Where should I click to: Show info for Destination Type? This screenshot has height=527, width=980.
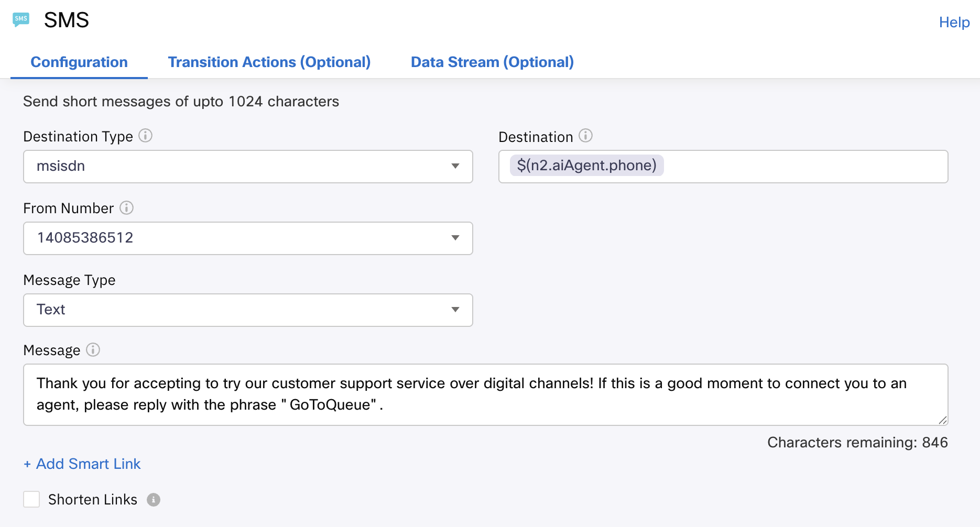coord(145,136)
